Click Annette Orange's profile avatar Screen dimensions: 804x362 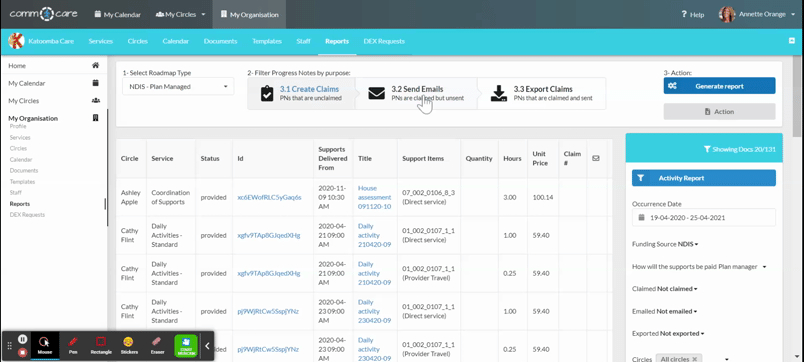pos(727,14)
